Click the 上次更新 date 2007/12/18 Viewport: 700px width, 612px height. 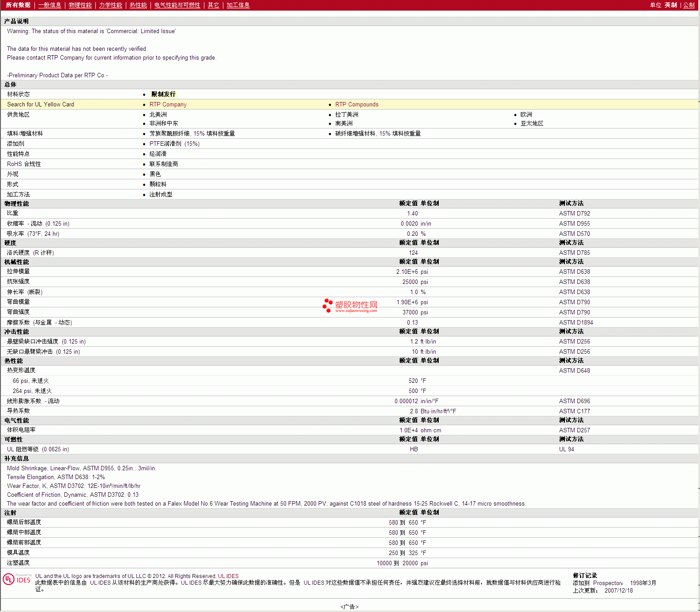click(619, 591)
